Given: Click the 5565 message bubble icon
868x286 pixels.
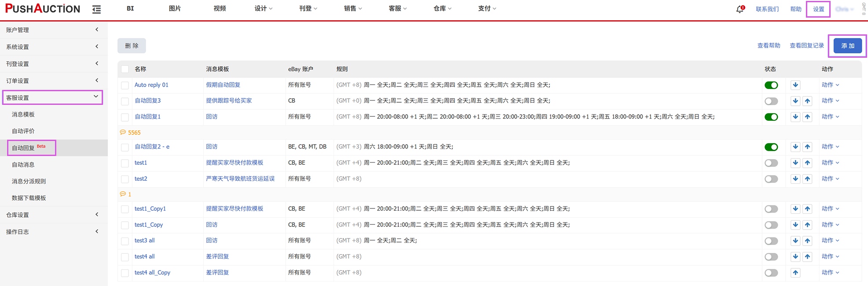Looking at the screenshot, I should click(x=123, y=132).
